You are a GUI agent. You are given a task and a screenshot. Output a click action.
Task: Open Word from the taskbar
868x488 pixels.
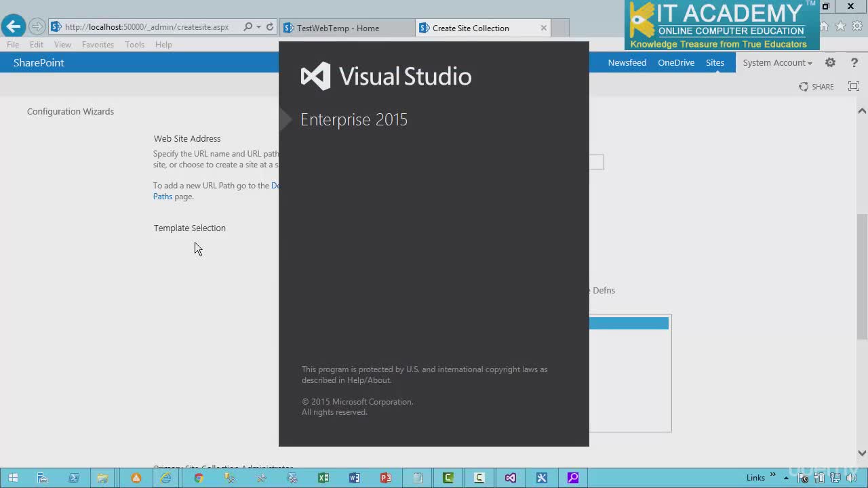coord(355,478)
